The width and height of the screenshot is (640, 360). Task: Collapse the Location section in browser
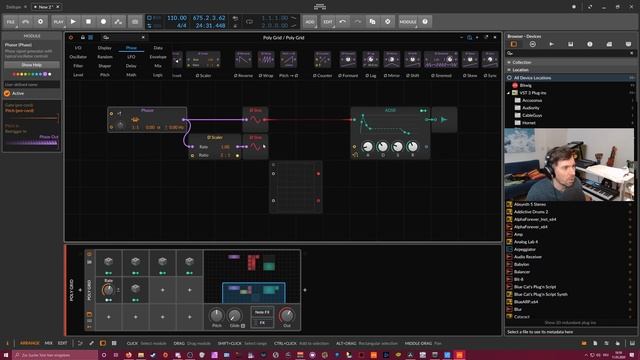click(509, 70)
